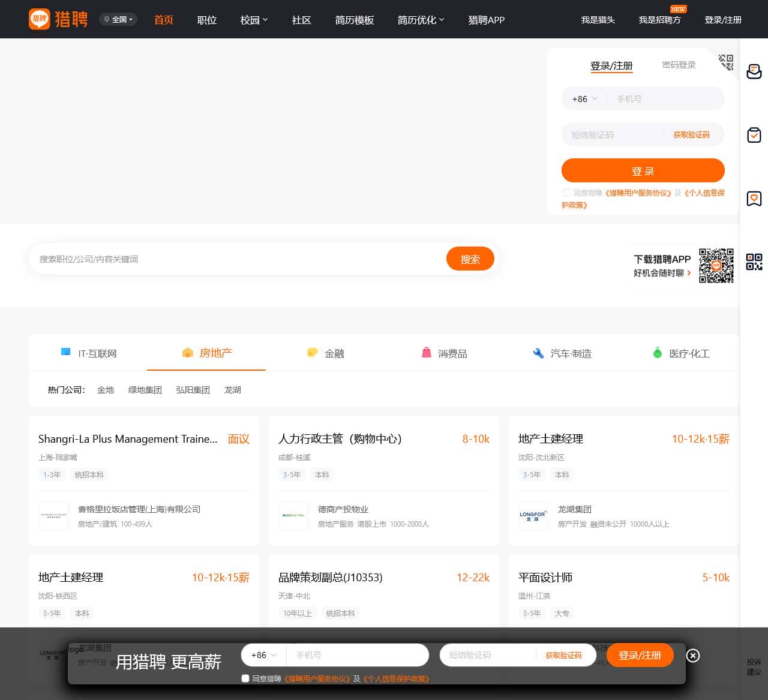Go to 首页 in top navigation
768x700 pixels.
pos(164,20)
